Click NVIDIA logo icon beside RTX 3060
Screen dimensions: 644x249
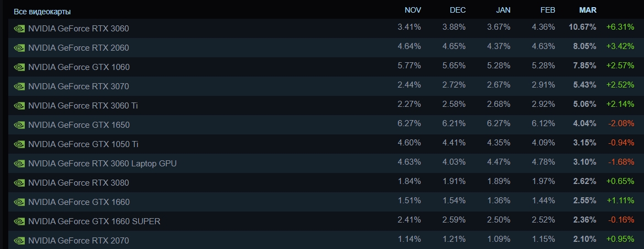tap(19, 28)
